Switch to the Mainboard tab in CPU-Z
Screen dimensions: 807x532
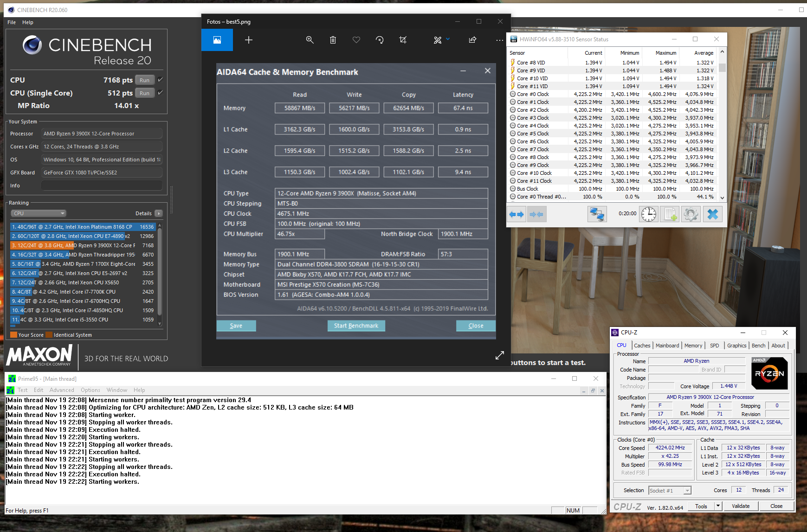click(x=667, y=346)
